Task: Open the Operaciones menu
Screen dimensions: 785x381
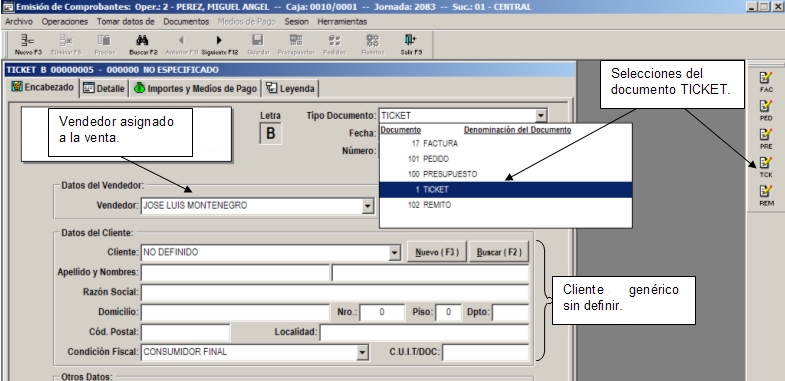Action: (65, 22)
